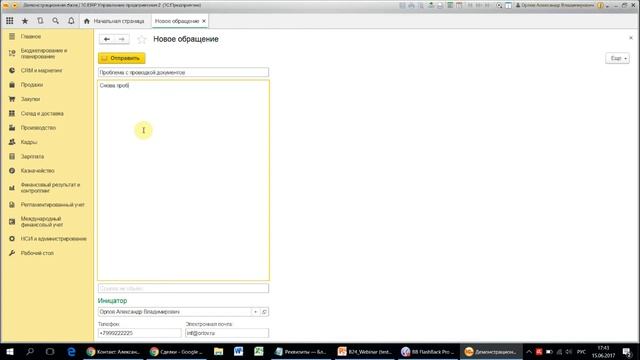Click Международный финансовый учет icon
640x360 pixels.
pyautogui.click(x=12, y=222)
